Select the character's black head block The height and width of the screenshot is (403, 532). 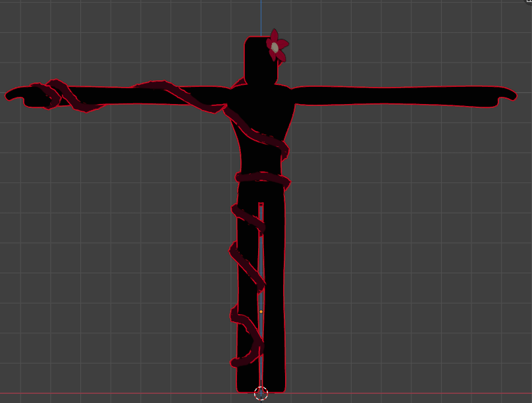point(259,61)
